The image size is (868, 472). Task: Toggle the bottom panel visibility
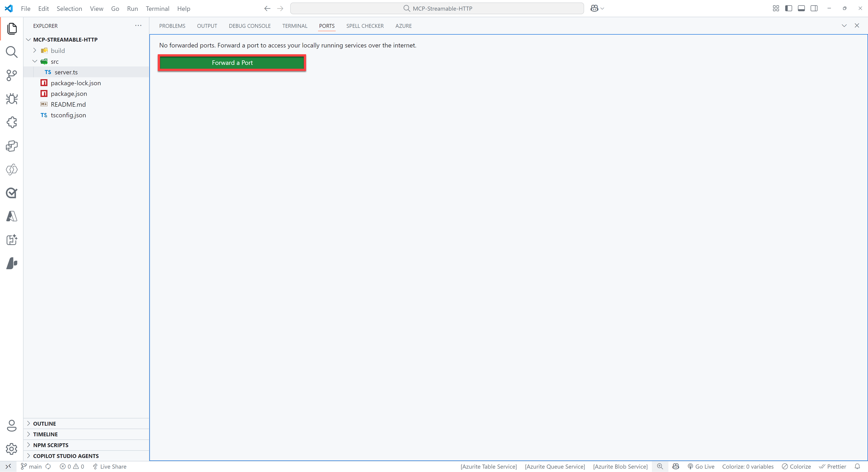coord(802,8)
